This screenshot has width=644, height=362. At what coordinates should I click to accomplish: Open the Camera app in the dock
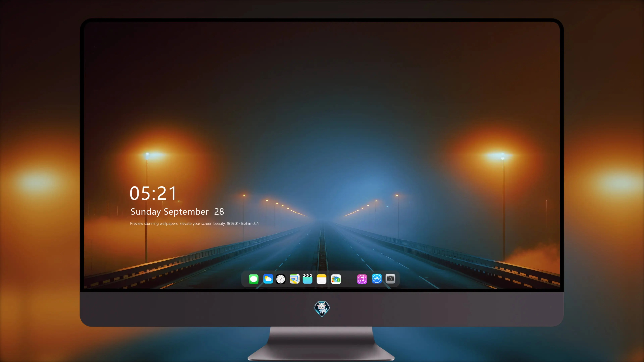point(390,279)
